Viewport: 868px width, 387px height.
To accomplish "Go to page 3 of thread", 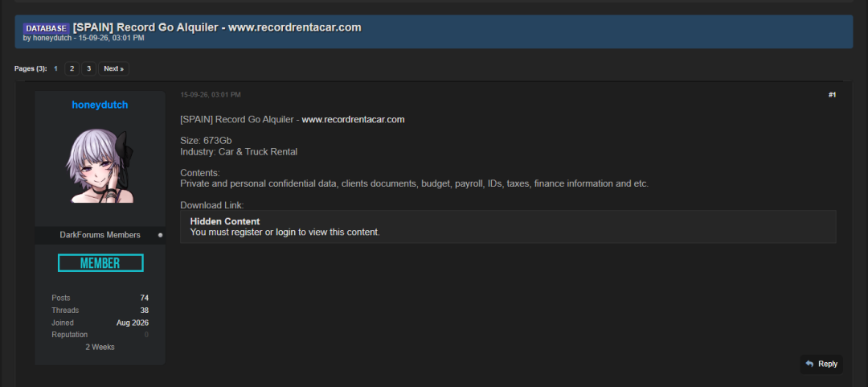I will (88, 68).
